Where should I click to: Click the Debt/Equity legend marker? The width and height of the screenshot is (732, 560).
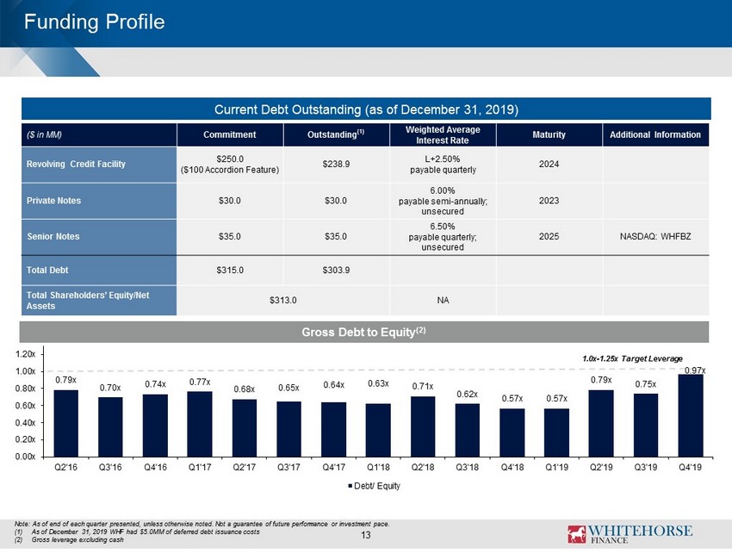tap(350, 486)
